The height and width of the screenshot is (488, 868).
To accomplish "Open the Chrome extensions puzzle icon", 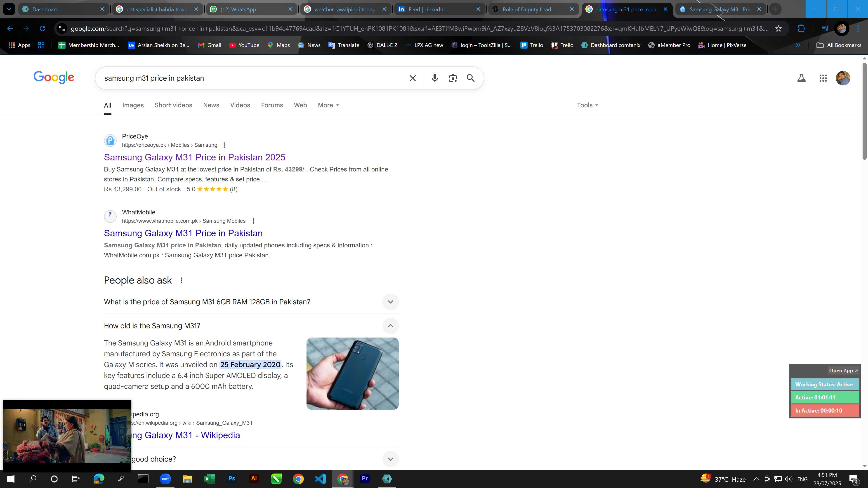I will click(x=801, y=29).
